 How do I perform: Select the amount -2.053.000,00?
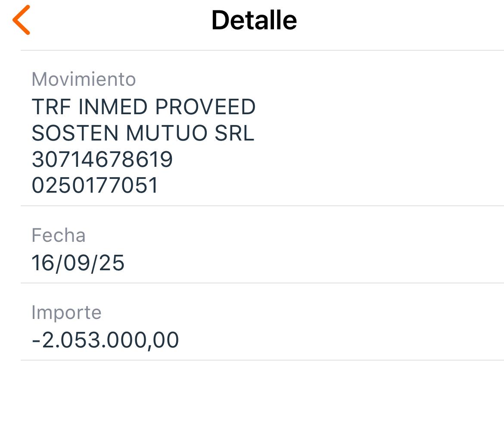tap(105, 340)
